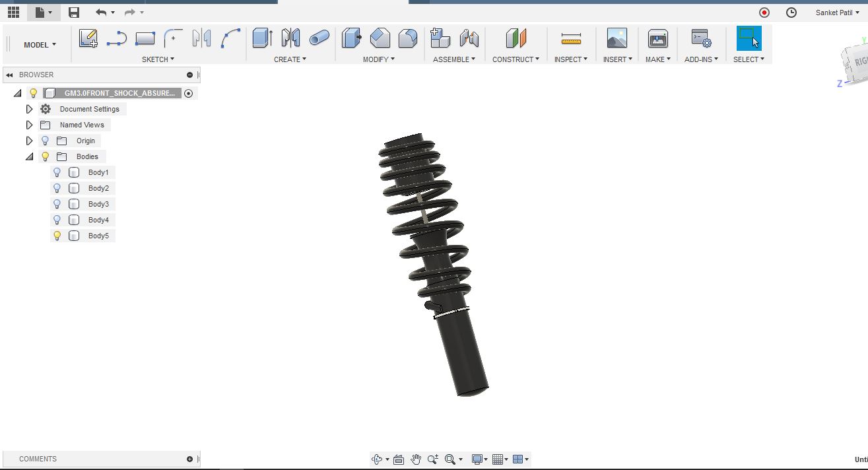The image size is (868, 470).
Task: Toggle visibility of Body1
Action: point(57,172)
